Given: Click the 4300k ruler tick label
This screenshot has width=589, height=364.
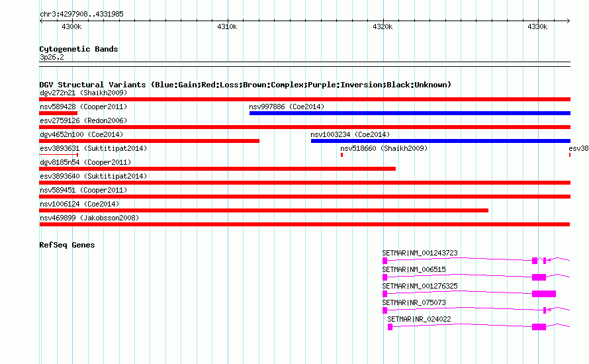Looking at the screenshot, I should point(71,26).
